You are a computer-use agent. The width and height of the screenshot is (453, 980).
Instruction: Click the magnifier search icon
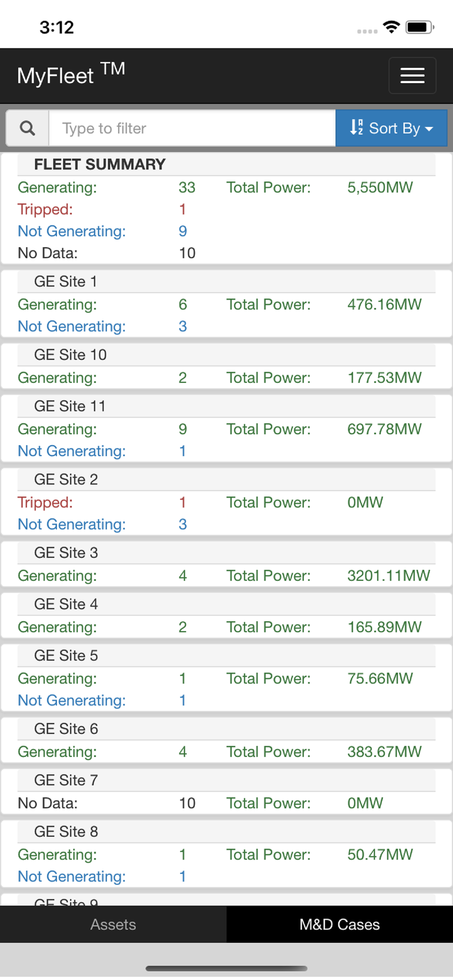pos(27,128)
